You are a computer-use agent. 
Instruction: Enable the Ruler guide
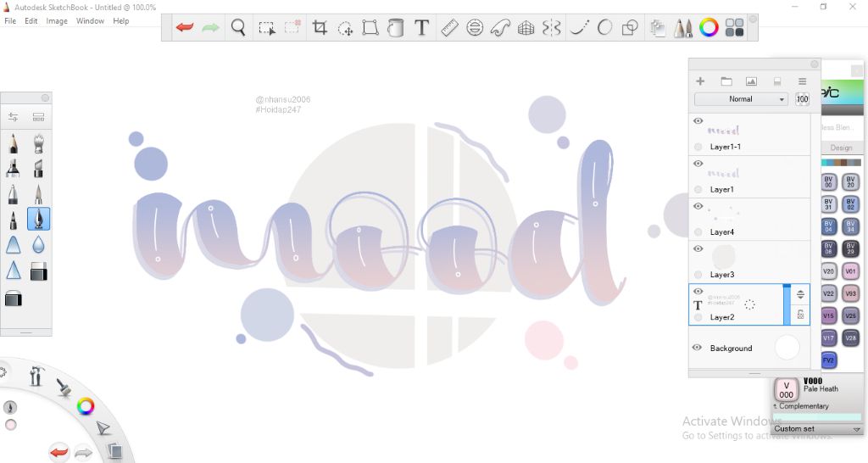pyautogui.click(x=449, y=27)
